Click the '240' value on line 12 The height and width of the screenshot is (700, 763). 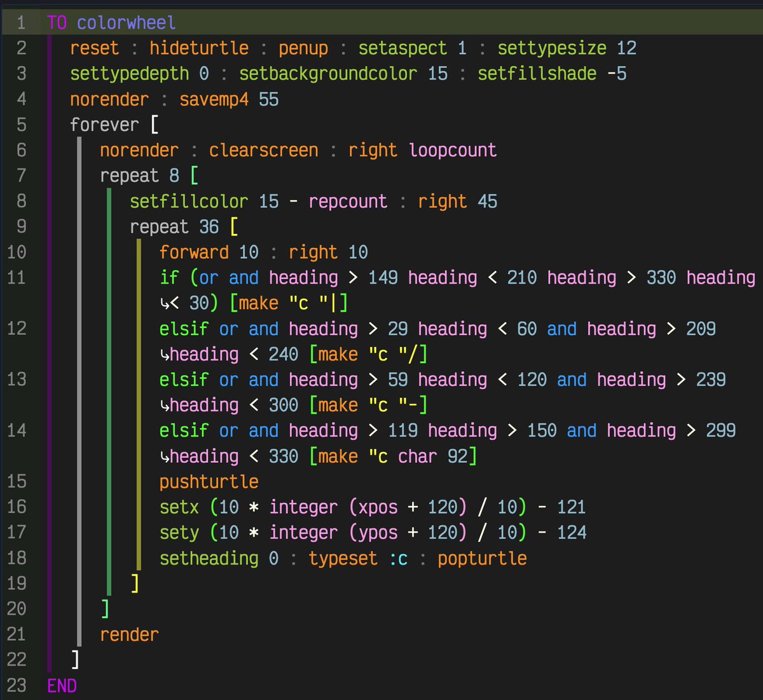tap(284, 354)
